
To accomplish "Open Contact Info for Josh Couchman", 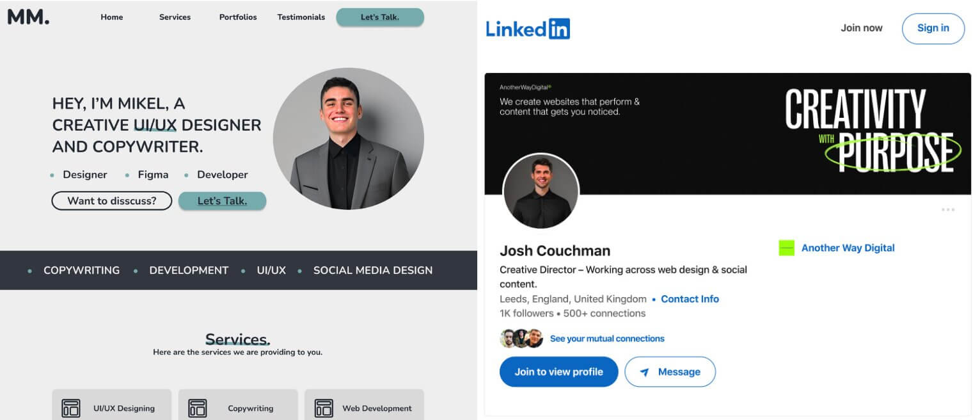I will pyautogui.click(x=690, y=299).
